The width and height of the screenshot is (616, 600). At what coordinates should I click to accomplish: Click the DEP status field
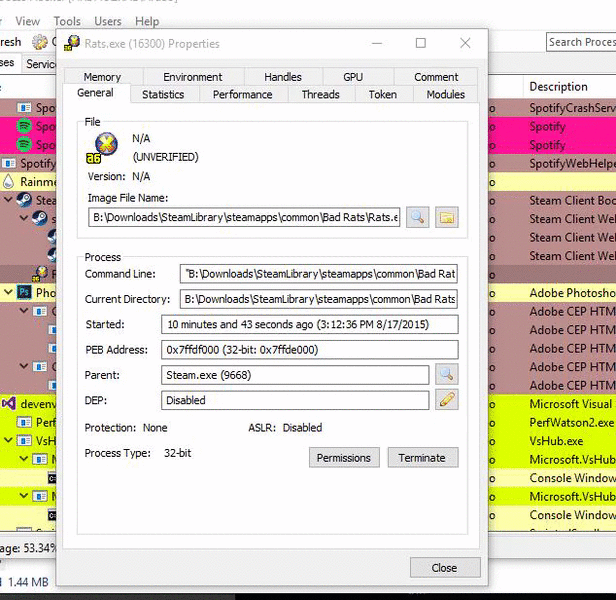click(x=295, y=400)
